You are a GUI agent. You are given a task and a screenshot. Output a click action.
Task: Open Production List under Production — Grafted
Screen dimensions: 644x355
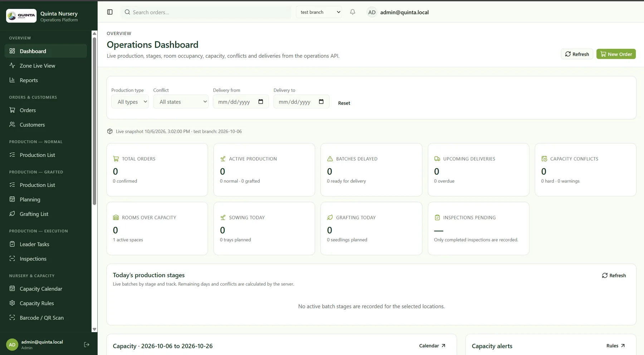pos(46,185)
